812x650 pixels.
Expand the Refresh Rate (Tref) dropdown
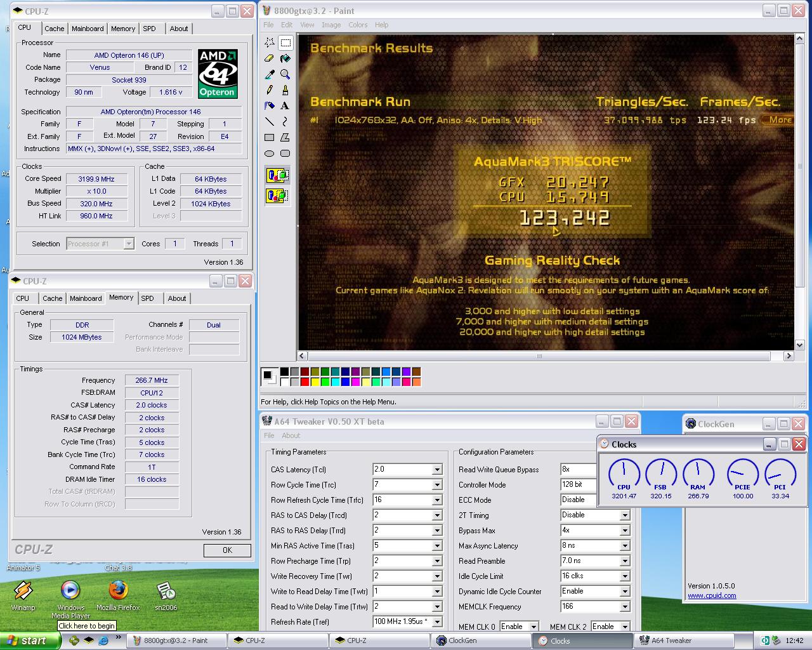click(x=437, y=622)
